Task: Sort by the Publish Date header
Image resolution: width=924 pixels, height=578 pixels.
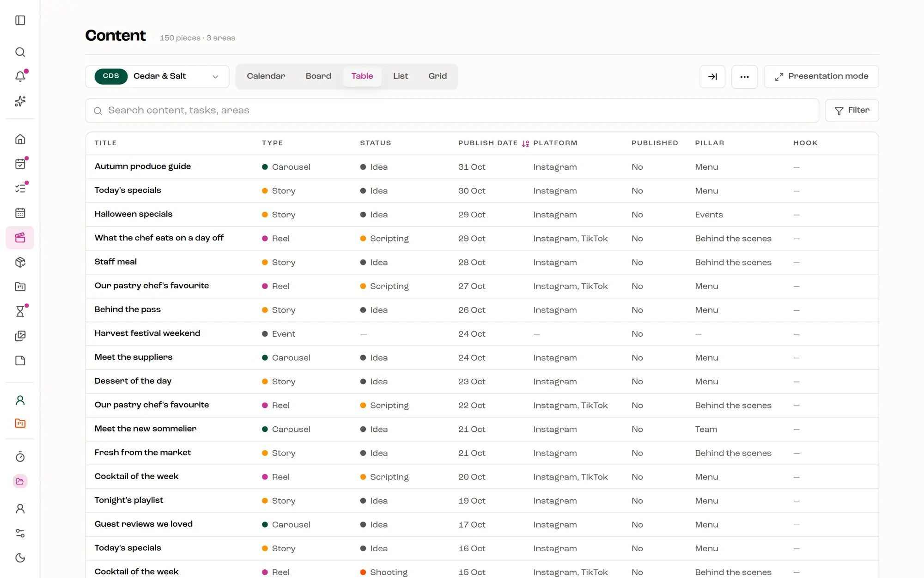Action: 488,143
